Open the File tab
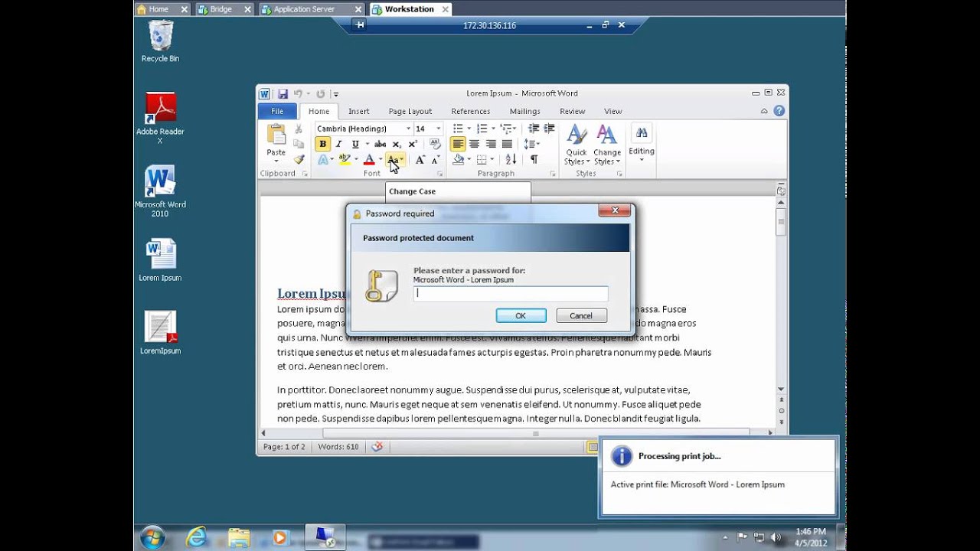 277,111
